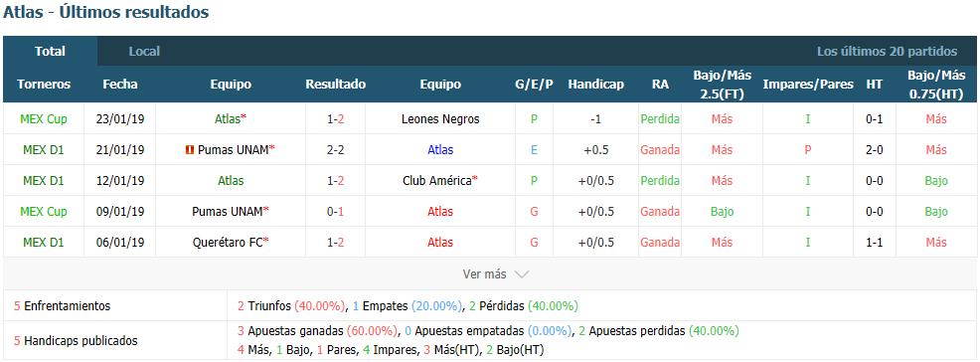Select the Total tab
Screen dimensions: 980x362
click(50, 52)
